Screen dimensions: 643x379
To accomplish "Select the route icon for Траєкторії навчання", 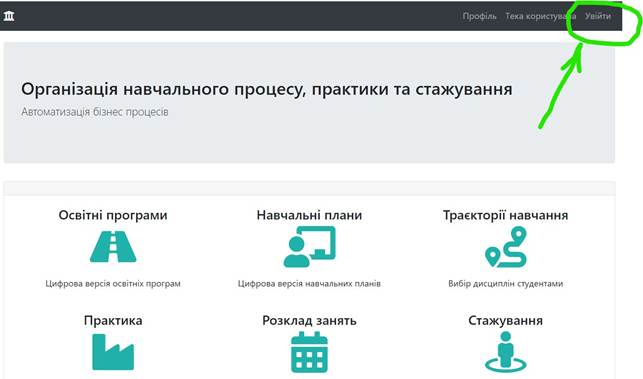I will point(506,247).
